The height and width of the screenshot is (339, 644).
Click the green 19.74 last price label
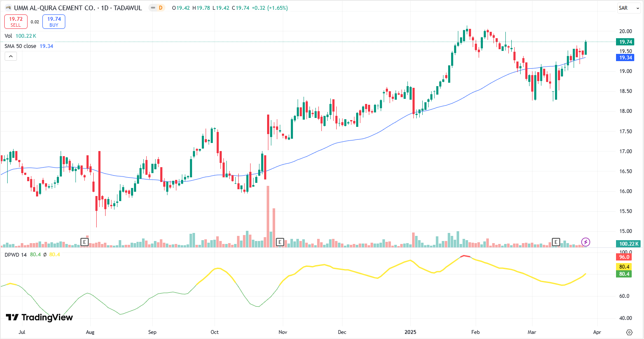tap(625, 42)
